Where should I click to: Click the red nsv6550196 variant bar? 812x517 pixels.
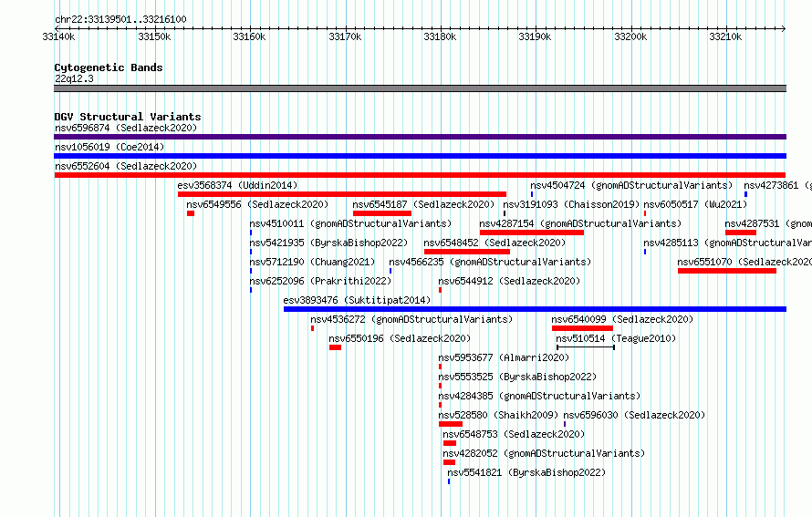tap(335, 347)
